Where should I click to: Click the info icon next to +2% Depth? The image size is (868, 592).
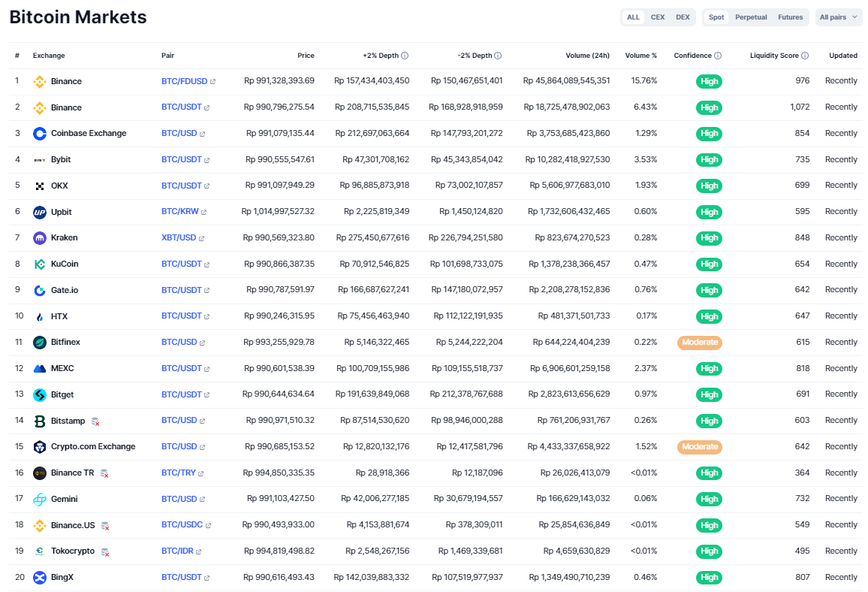click(405, 56)
